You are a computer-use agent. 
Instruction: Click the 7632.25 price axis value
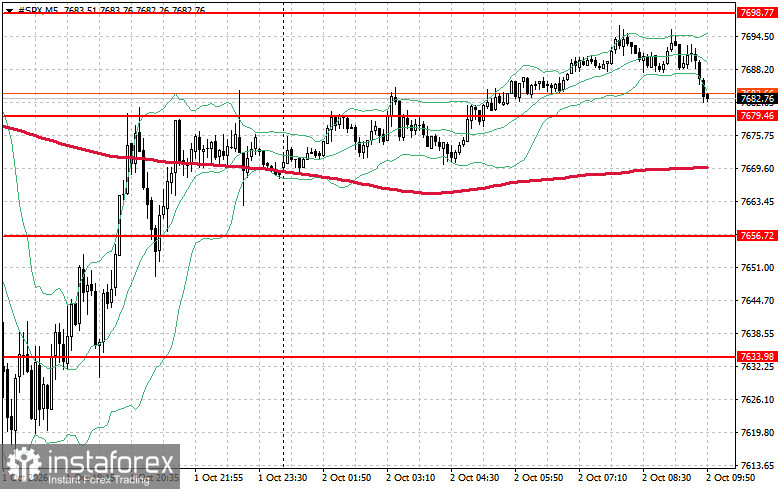tap(757, 367)
